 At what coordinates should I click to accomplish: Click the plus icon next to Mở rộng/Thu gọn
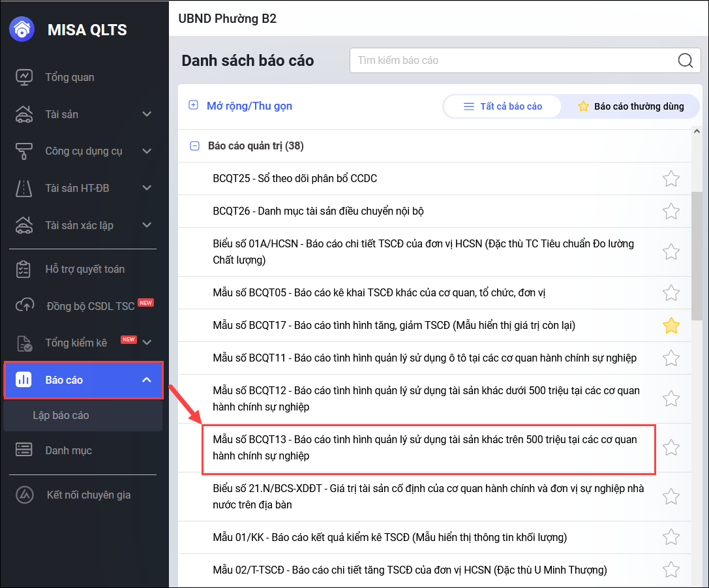coord(193,105)
